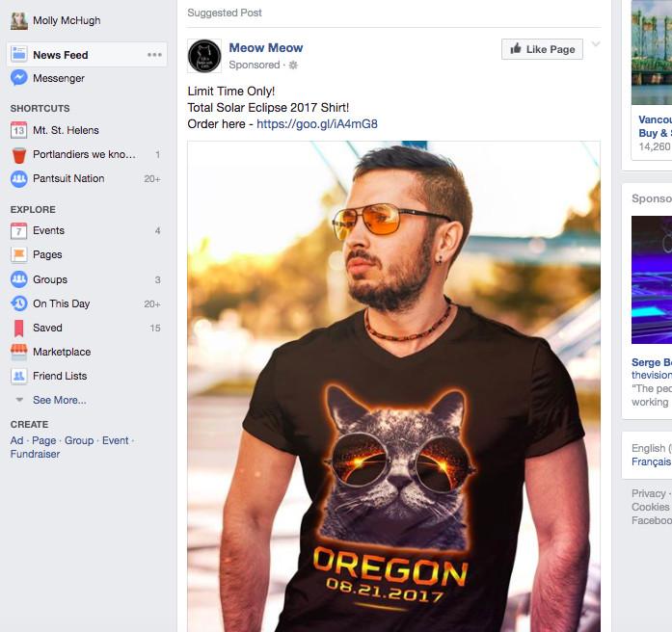The height and width of the screenshot is (632, 672).
Task: Open Groups in the Explore list
Action: pyautogui.click(x=50, y=279)
